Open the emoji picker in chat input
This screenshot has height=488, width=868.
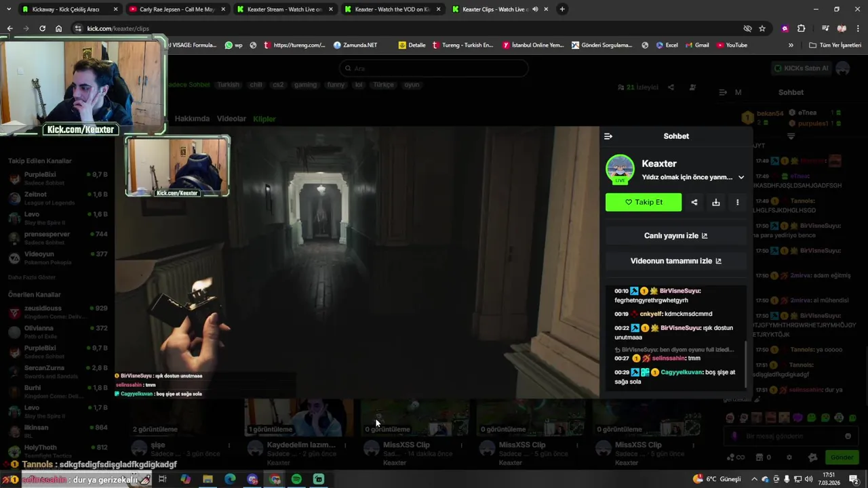point(848,436)
